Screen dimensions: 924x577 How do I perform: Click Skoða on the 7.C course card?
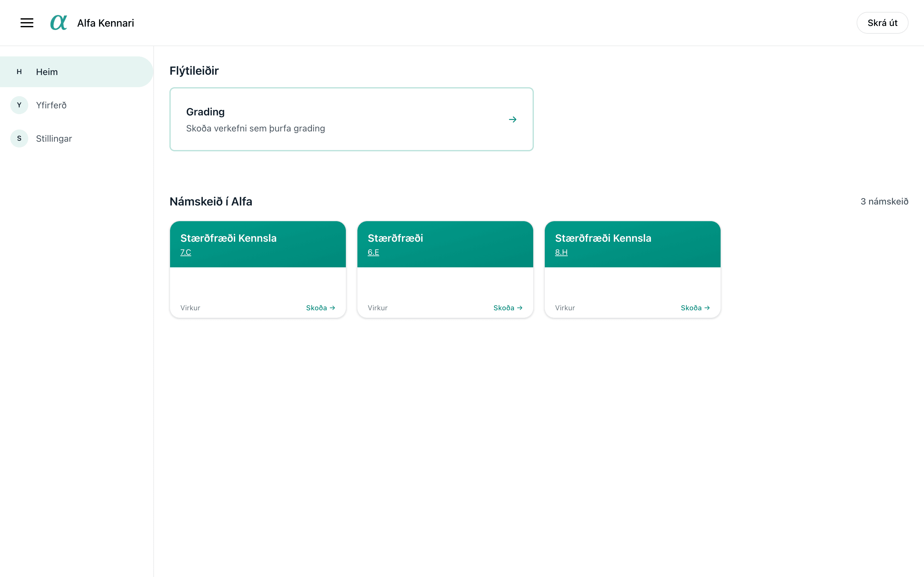[320, 308]
